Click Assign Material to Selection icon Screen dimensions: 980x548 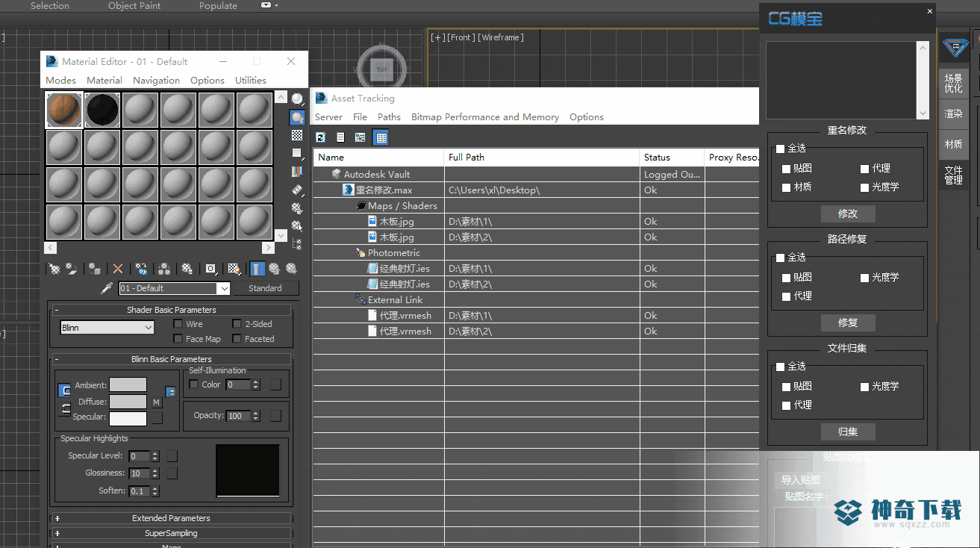tap(95, 269)
